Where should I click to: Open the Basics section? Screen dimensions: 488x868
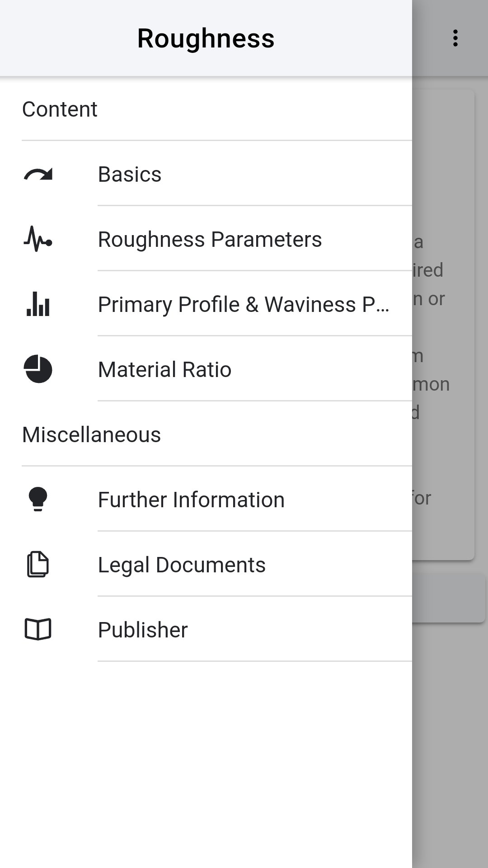click(x=130, y=175)
